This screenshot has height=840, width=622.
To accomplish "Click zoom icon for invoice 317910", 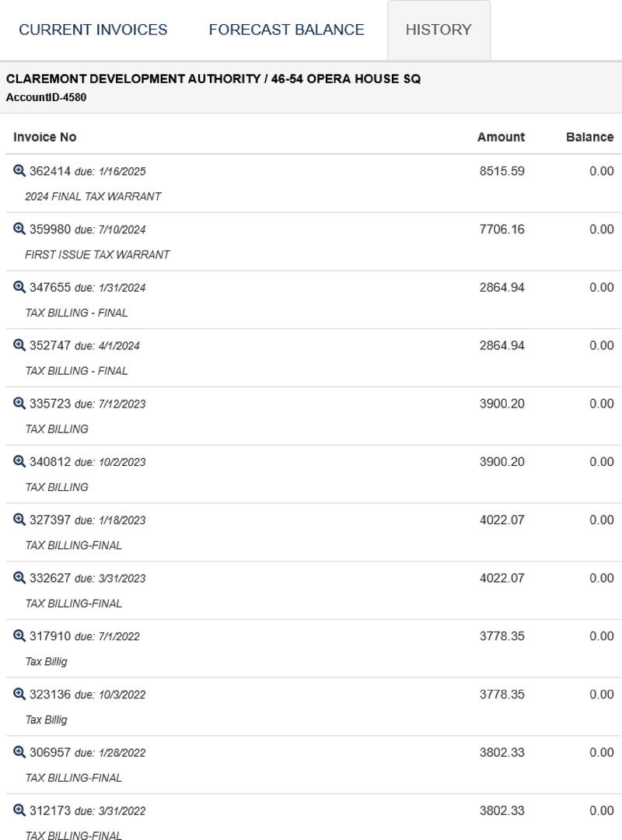I will pyautogui.click(x=19, y=635).
